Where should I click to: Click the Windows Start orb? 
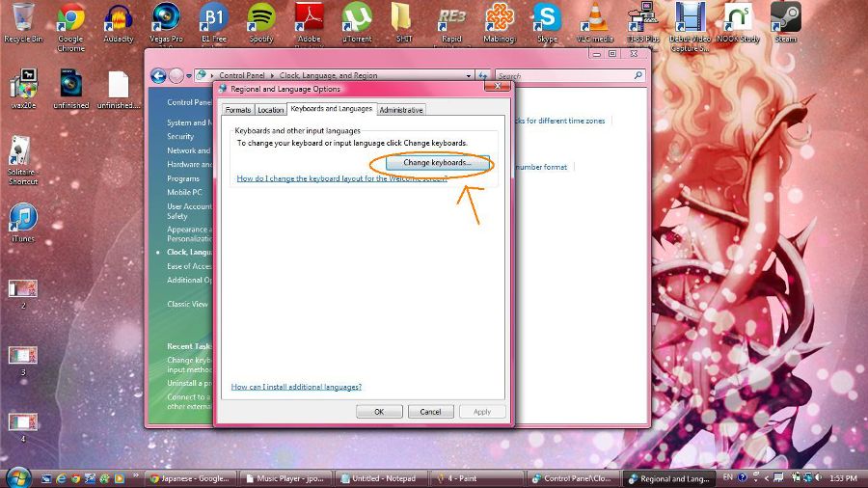click(18, 476)
